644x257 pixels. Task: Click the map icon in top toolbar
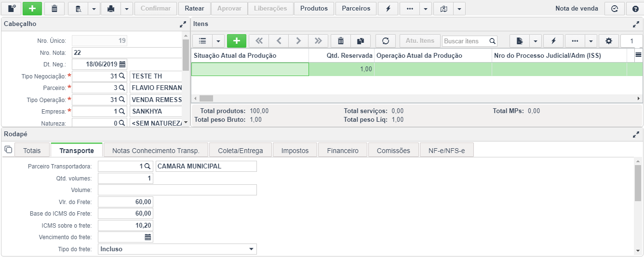tap(443, 9)
